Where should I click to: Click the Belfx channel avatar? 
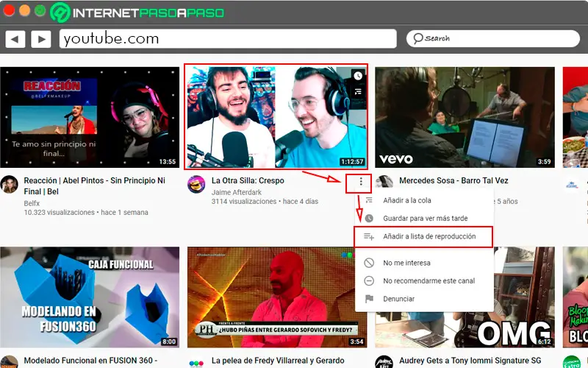pos(10,185)
